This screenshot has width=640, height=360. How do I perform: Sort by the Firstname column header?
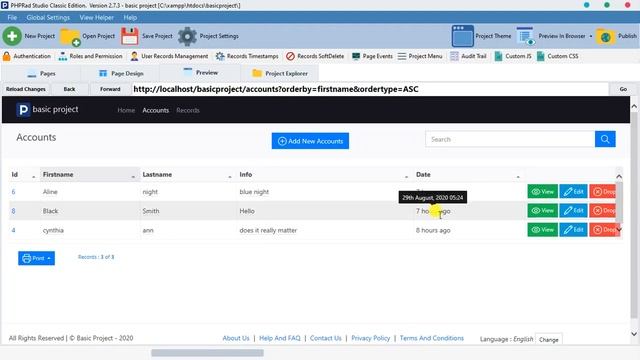tap(89, 175)
